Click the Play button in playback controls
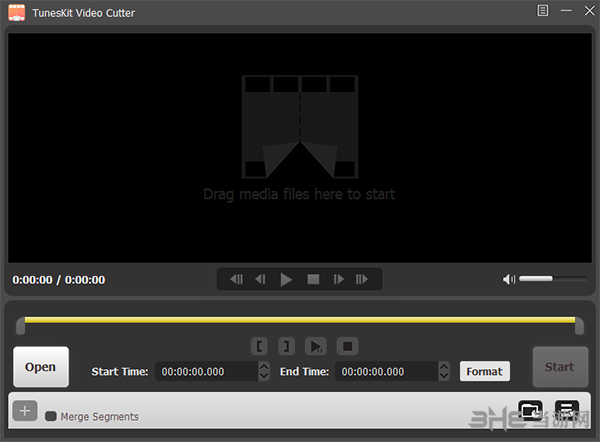The image size is (600, 442). [x=287, y=280]
